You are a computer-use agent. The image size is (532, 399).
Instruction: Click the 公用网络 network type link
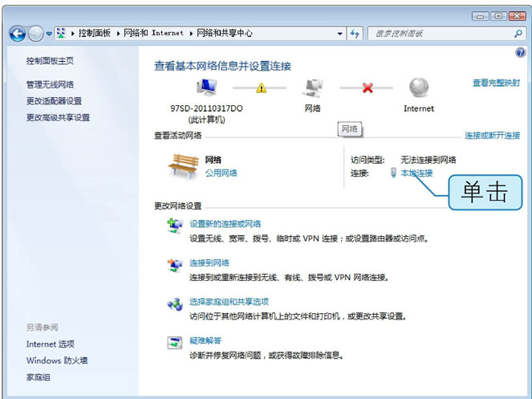(x=221, y=173)
